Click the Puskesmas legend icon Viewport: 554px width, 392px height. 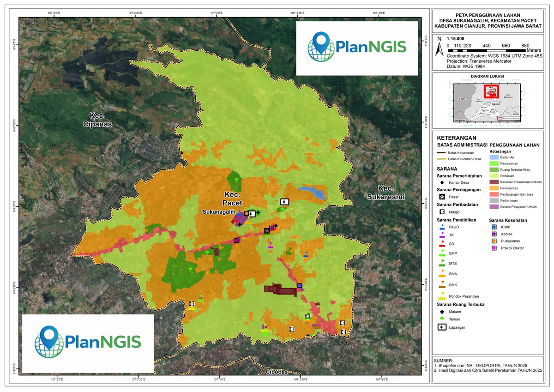point(493,241)
